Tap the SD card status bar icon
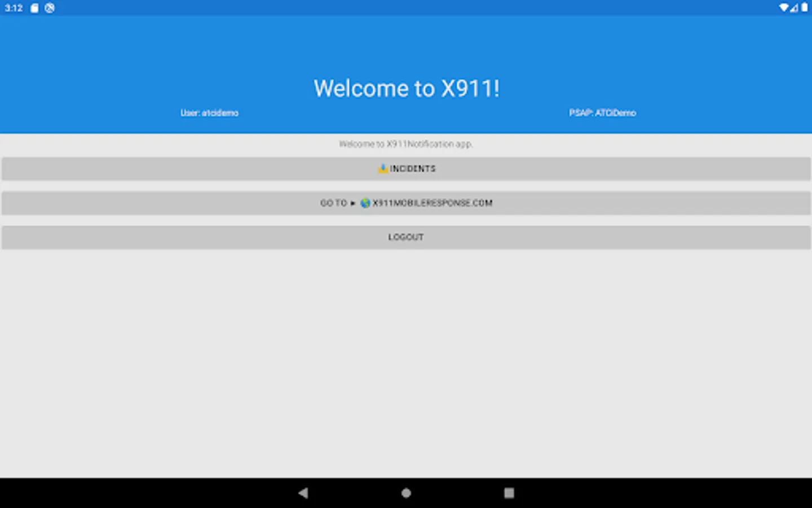 [x=34, y=8]
